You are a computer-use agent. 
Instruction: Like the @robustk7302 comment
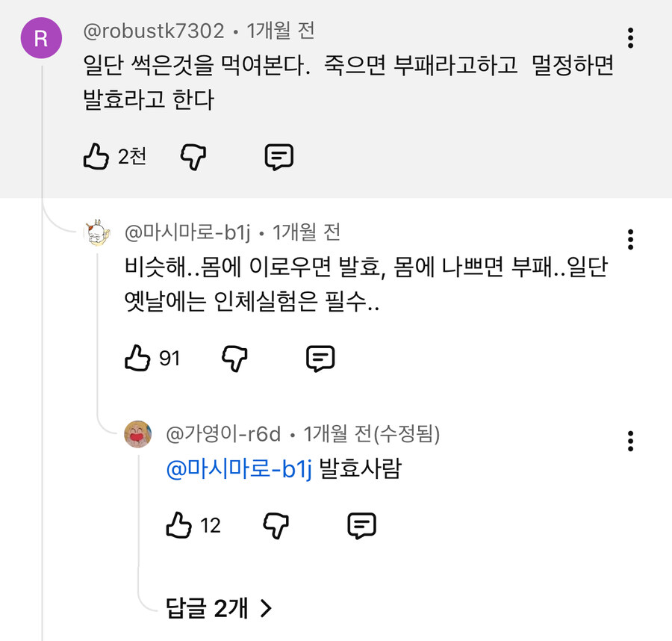96,157
